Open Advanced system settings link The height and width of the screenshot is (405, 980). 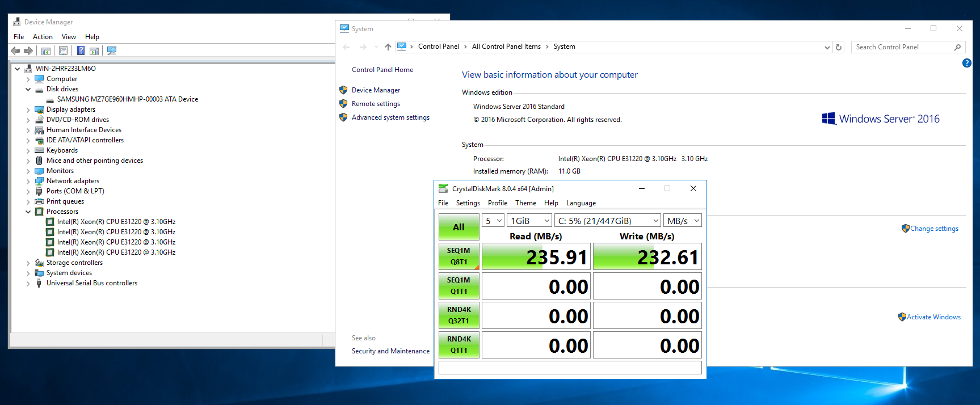tap(390, 117)
